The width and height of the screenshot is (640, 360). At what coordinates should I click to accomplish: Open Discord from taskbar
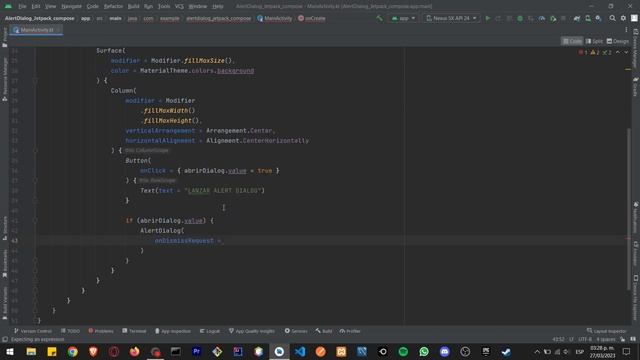point(444,352)
